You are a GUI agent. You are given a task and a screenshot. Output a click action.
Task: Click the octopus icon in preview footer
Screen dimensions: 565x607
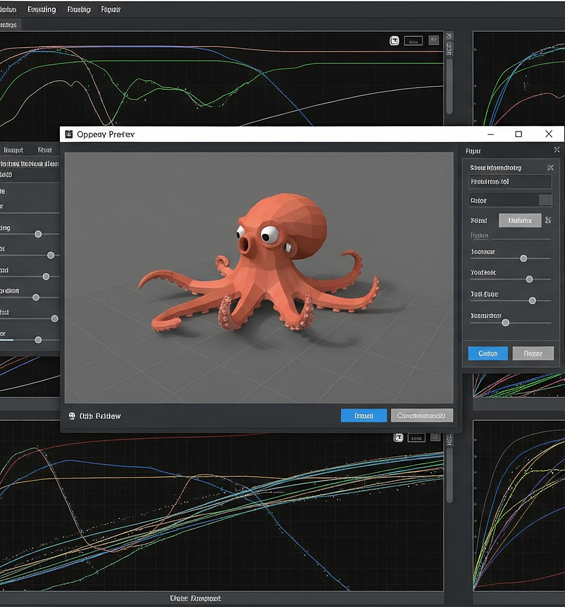click(x=72, y=416)
